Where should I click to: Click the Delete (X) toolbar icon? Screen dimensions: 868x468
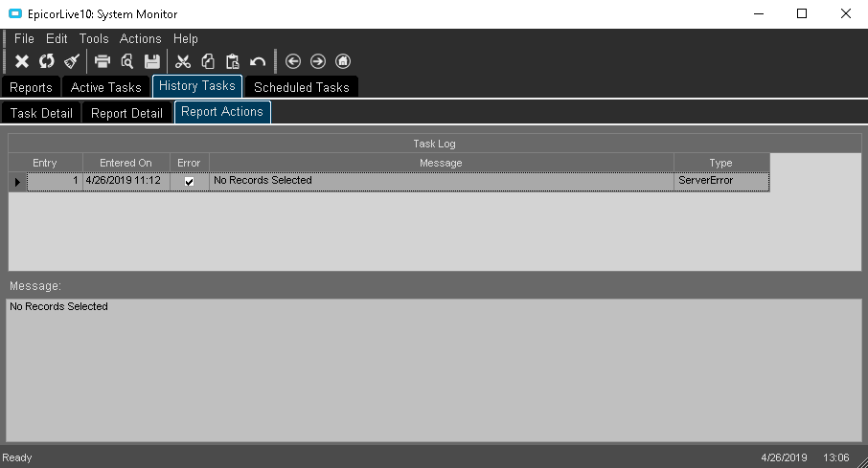tap(22, 61)
